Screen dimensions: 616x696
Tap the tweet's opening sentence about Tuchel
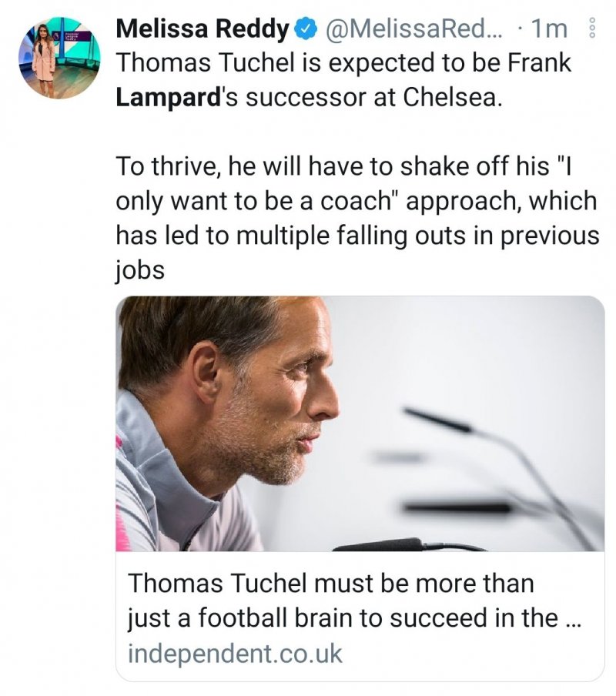pos(343,65)
